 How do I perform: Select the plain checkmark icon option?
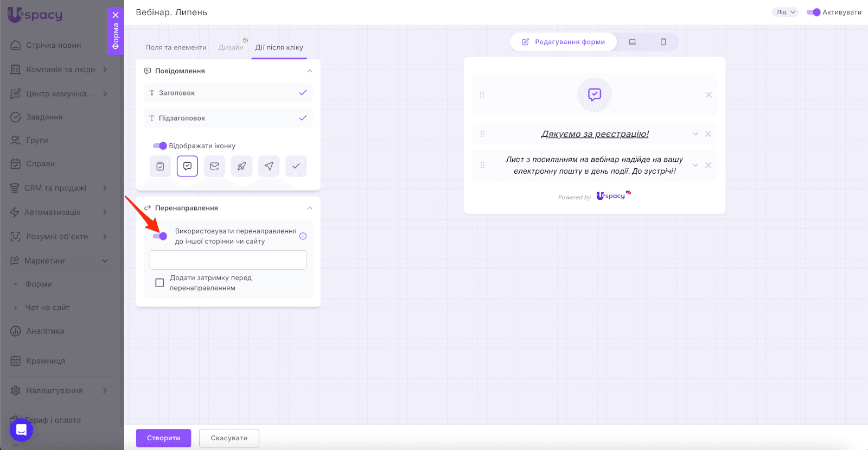(296, 166)
